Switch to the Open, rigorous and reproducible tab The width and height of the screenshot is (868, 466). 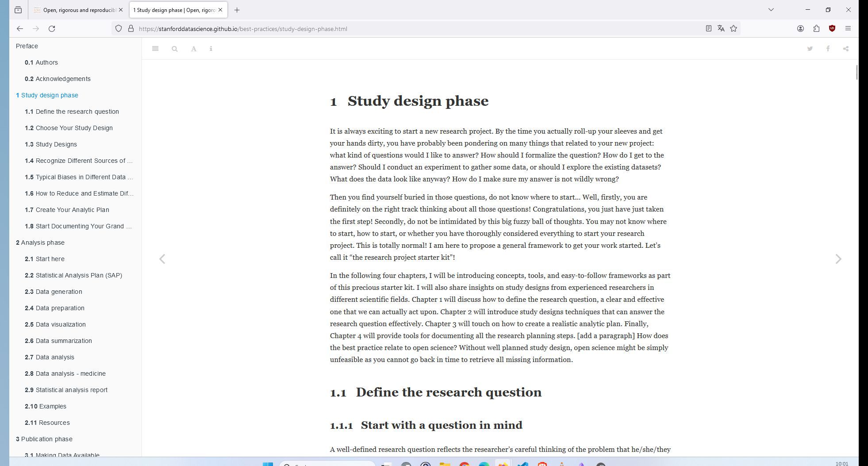click(78, 10)
